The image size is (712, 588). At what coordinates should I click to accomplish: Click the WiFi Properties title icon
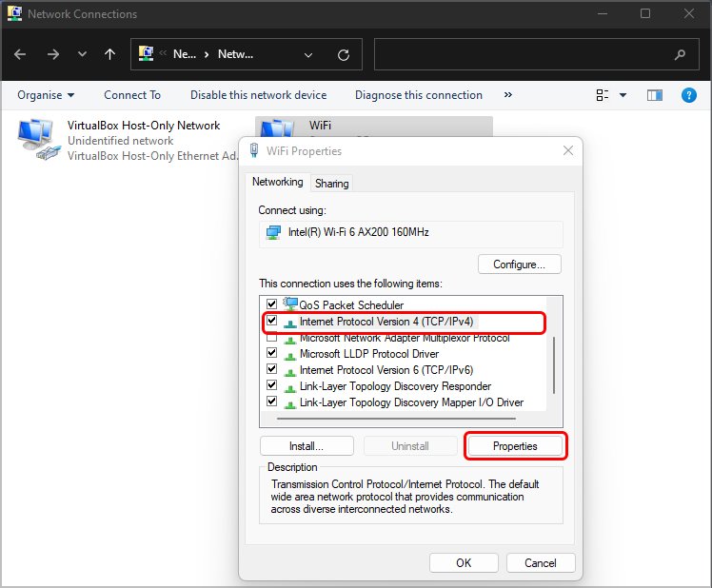tap(254, 150)
